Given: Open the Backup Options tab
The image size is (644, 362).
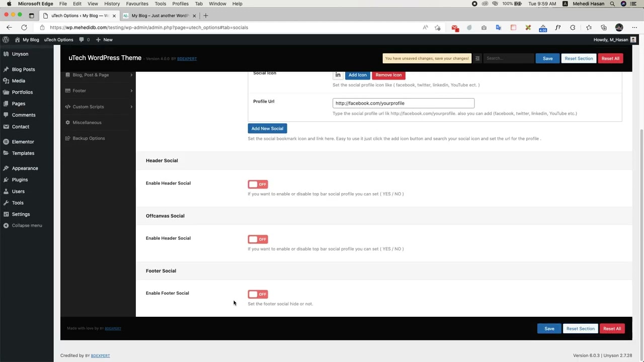Looking at the screenshot, I should click(99, 138).
